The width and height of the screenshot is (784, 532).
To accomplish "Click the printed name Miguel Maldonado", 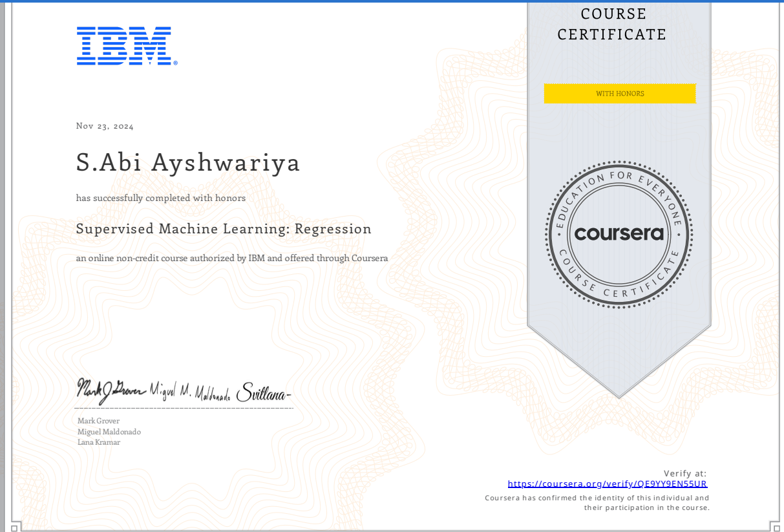I will point(109,432).
